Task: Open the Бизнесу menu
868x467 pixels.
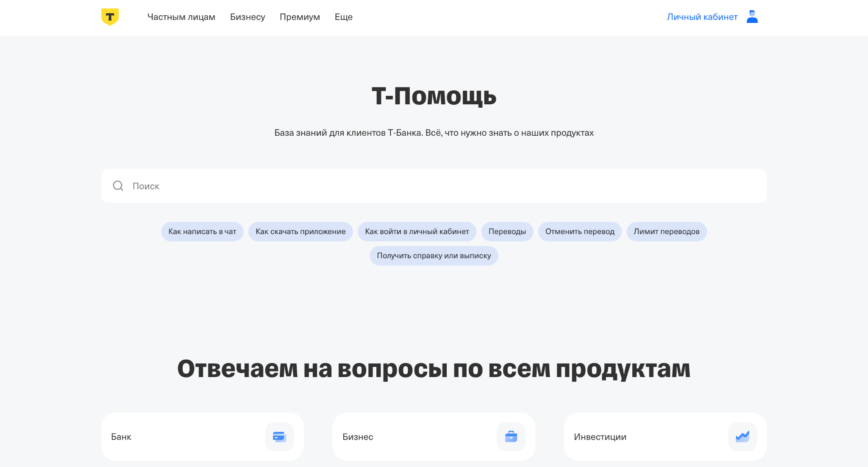Action: 248,17
